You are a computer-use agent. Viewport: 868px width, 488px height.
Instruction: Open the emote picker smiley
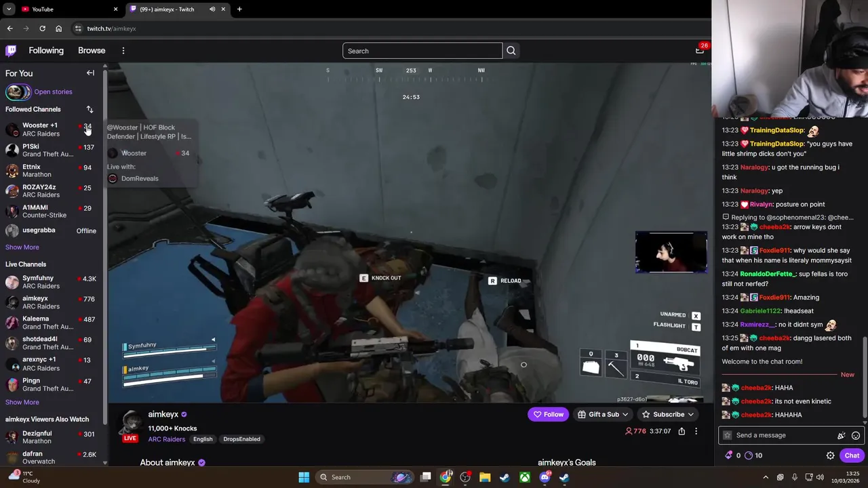click(856, 436)
